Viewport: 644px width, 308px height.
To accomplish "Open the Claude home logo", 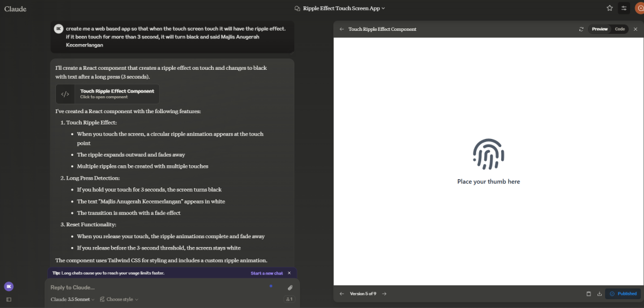I will coord(15,9).
